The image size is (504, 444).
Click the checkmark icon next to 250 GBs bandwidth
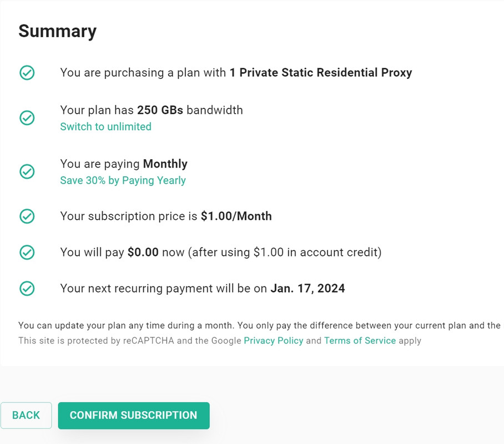[27, 118]
